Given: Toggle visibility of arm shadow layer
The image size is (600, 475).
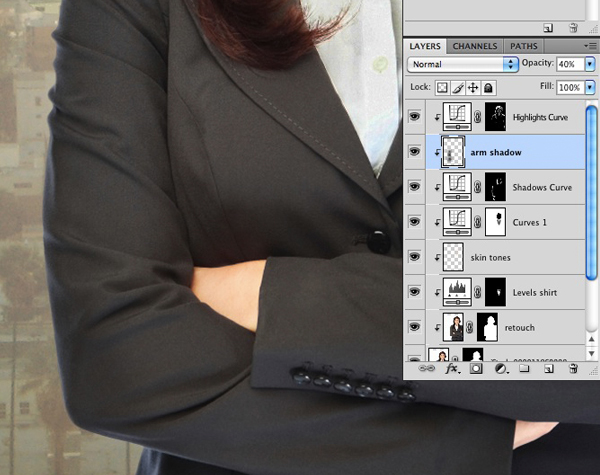Looking at the screenshot, I should pos(415,152).
